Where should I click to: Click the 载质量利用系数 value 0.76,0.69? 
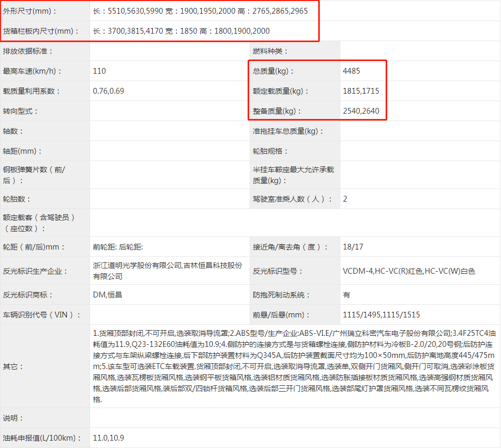(x=109, y=91)
